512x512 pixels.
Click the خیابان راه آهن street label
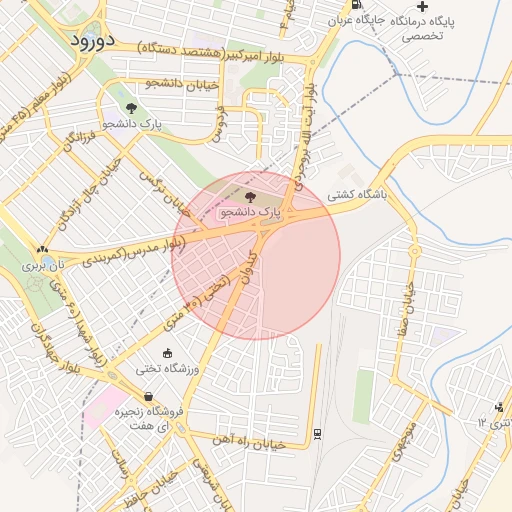point(249,442)
